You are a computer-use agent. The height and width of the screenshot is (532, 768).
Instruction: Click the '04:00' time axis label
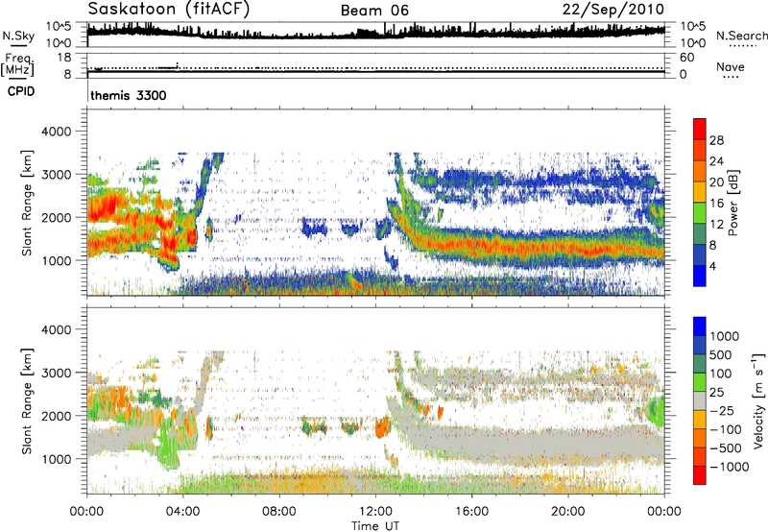[182, 512]
